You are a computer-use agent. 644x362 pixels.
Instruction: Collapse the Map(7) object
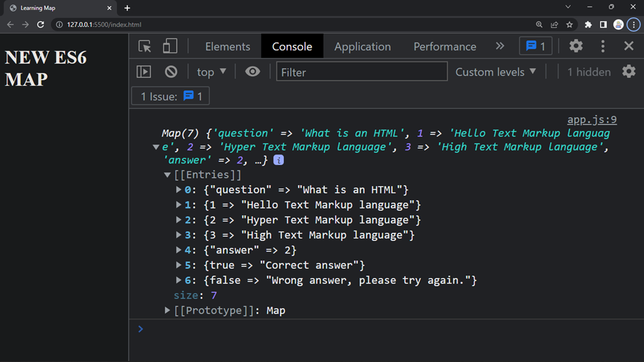coord(156,147)
